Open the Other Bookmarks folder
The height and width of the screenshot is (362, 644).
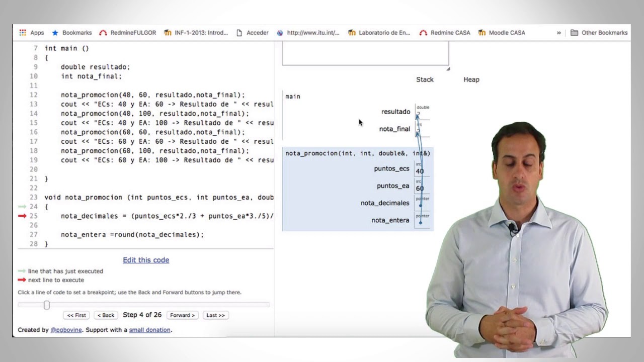click(x=599, y=33)
